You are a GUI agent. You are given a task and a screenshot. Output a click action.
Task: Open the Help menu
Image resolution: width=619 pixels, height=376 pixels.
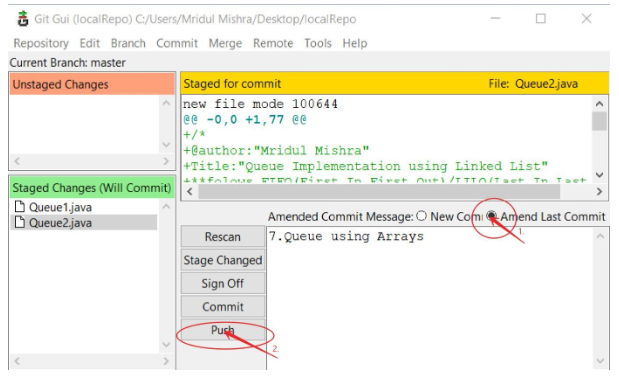click(x=355, y=43)
